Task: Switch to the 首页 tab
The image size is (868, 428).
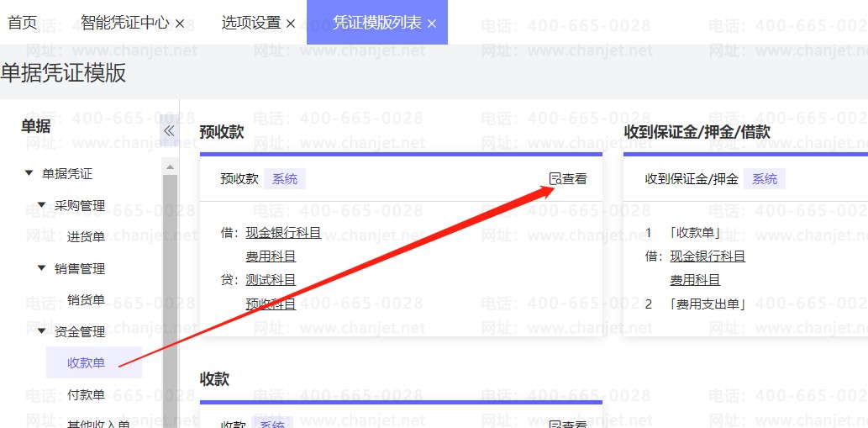Action: [x=23, y=23]
